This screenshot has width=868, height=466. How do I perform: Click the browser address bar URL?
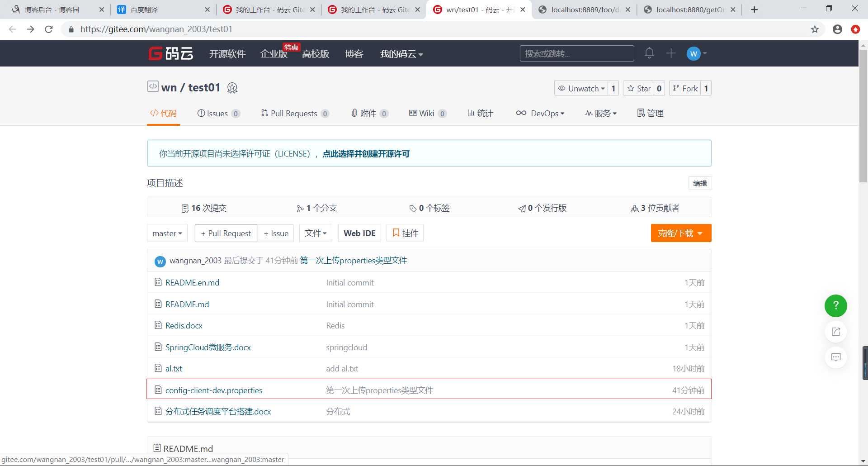(x=156, y=29)
